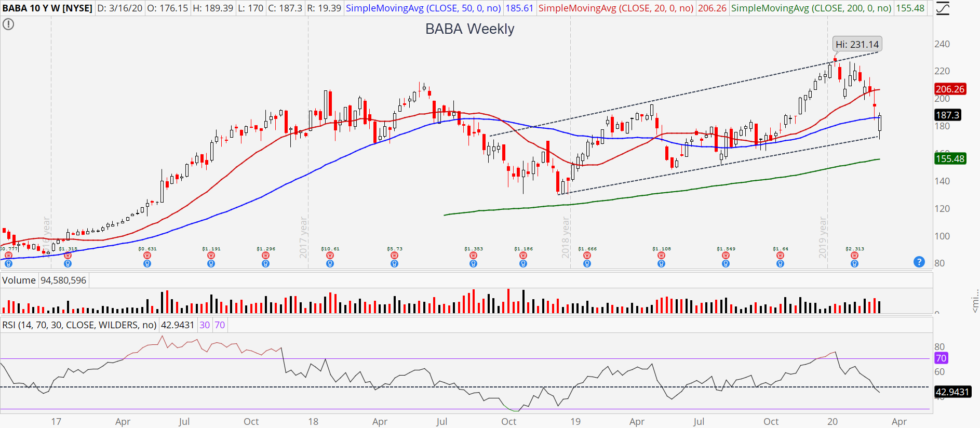The height and width of the screenshot is (428, 980).
Task: Click the 42.9431 RSI axis value tag
Action: point(952,392)
